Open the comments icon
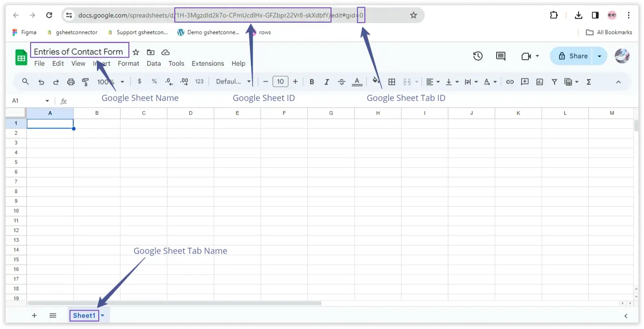Viewport: 644px width, 329px height. 501,56
